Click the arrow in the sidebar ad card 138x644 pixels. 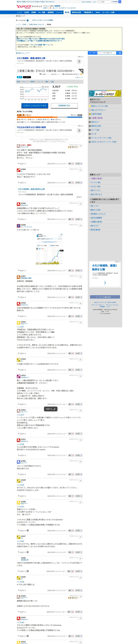click(105, 283)
